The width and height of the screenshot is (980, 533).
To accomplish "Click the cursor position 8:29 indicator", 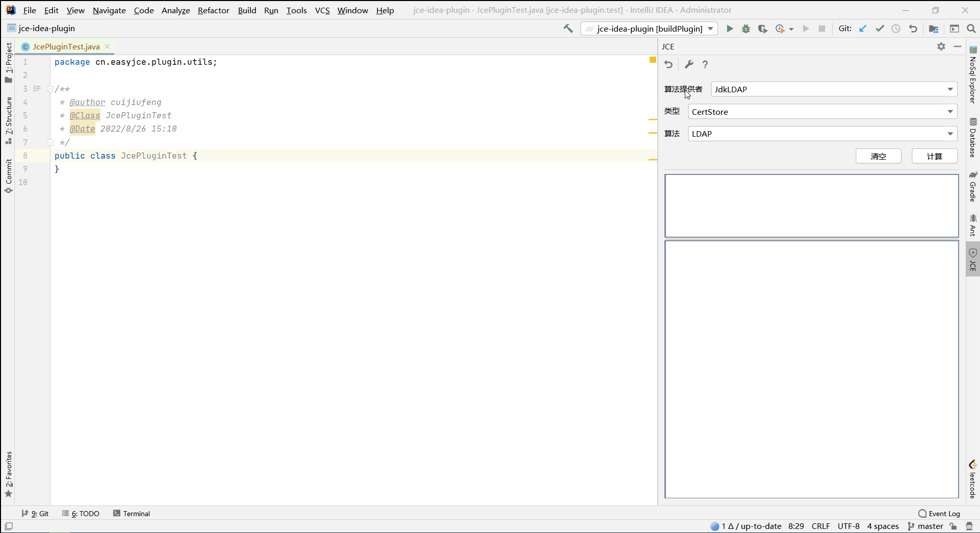I will coord(796,526).
